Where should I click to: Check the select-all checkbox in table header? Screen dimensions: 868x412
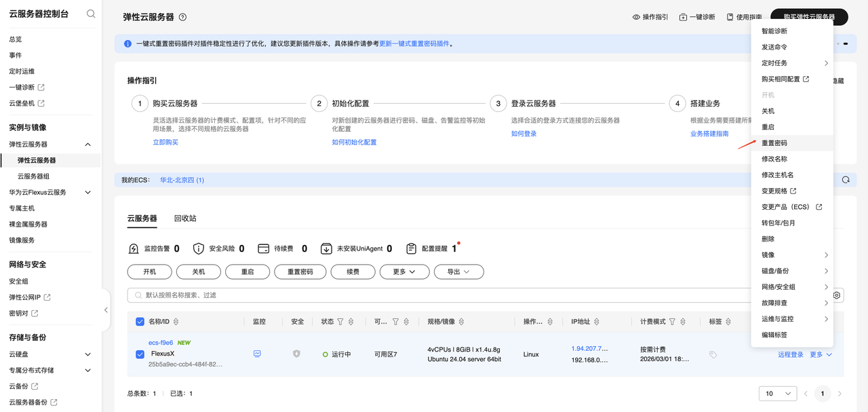click(140, 321)
